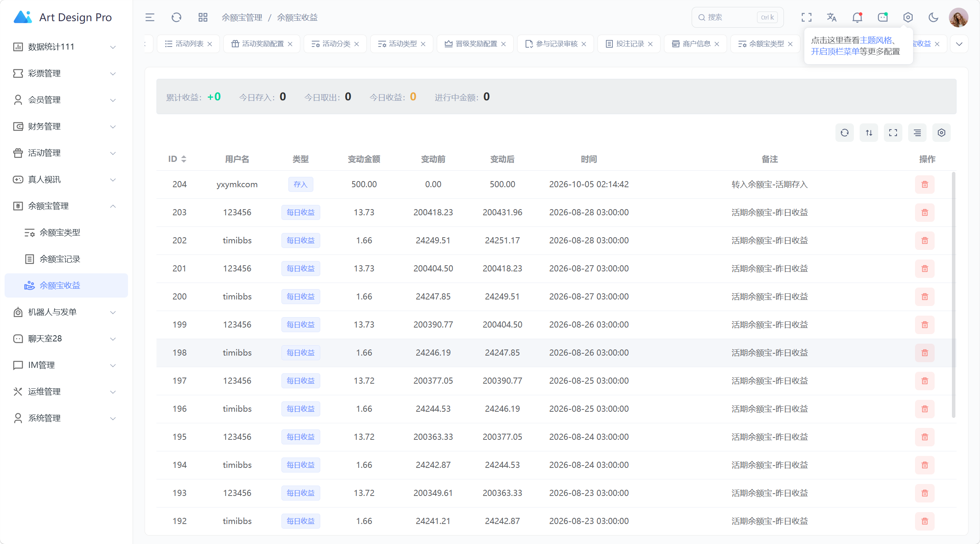Delete record with ID 195
The width and height of the screenshot is (980, 544).
pyautogui.click(x=925, y=437)
